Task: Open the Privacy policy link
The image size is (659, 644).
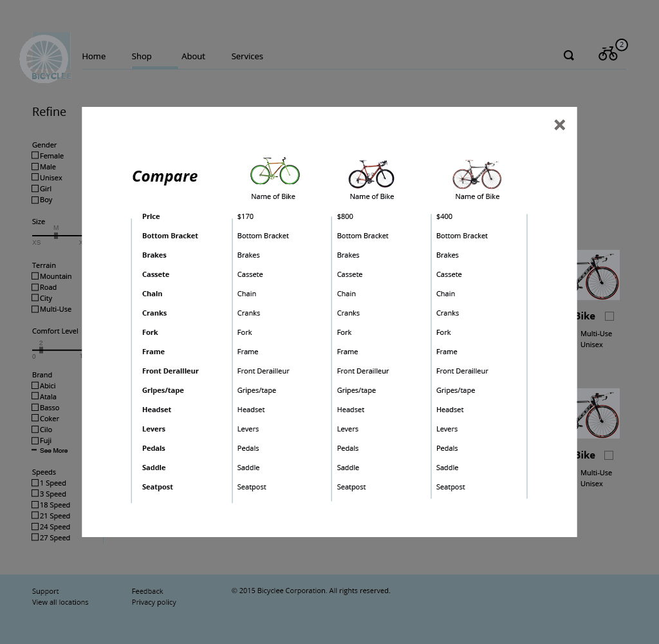Action: click(154, 602)
